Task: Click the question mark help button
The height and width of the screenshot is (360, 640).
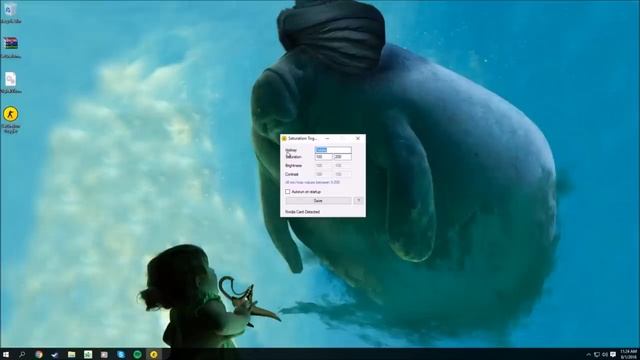Action: click(358, 200)
